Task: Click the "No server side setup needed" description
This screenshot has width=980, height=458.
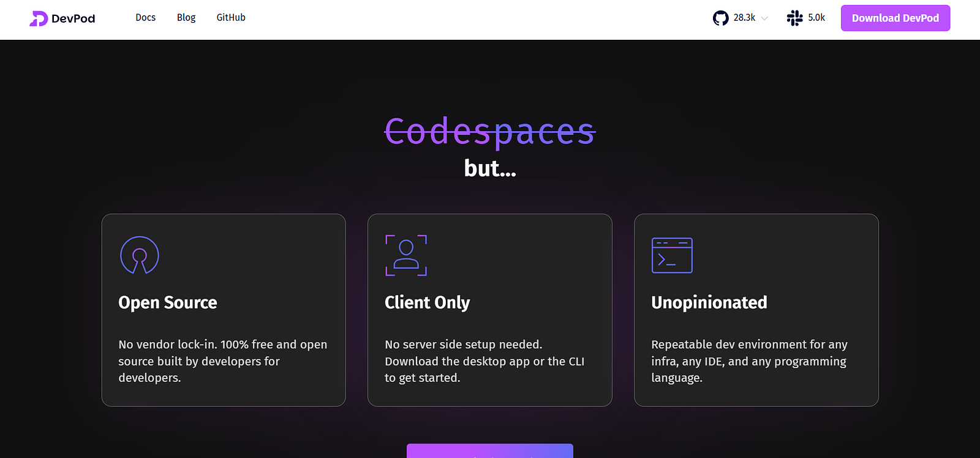Action: pyautogui.click(x=484, y=361)
